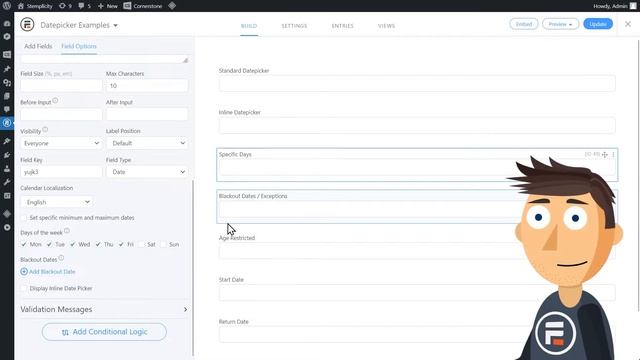Viewport: 640px width, 360px height.
Task: Open Cornerstone from the admin bar
Action: click(x=143, y=6)
